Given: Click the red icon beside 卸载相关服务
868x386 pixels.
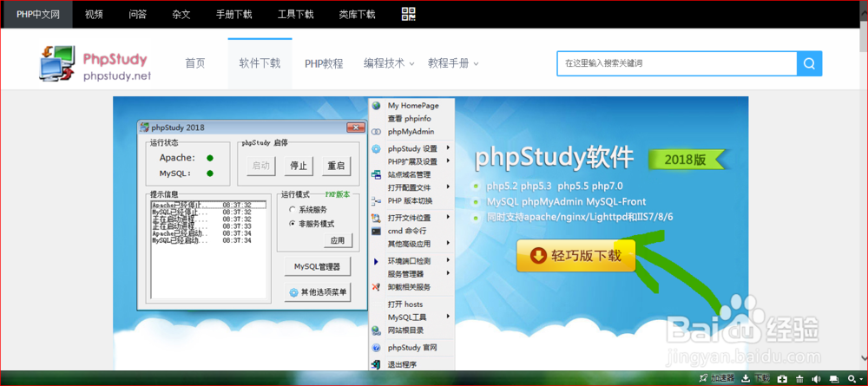Looking at the screenshot, I should point(377,287).
